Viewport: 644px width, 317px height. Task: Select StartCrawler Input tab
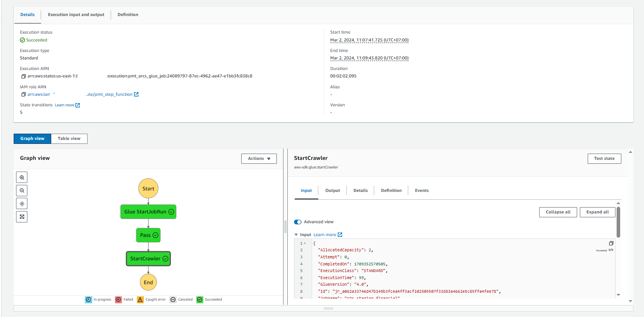(306, 191)
